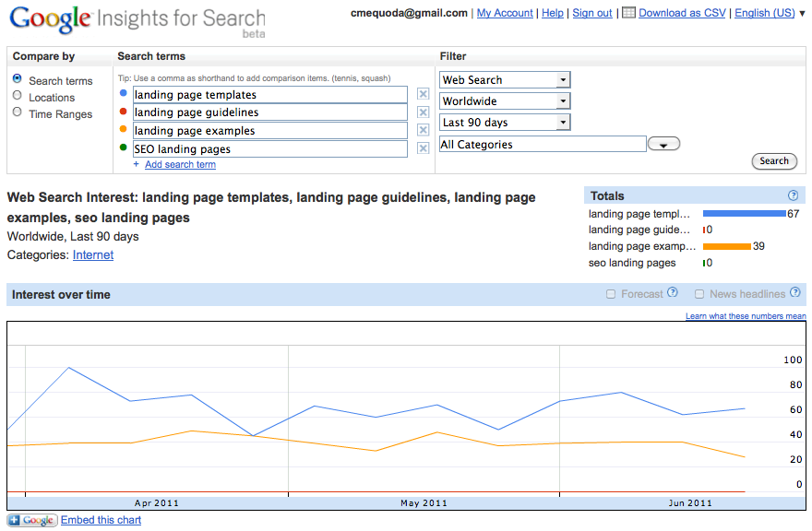Click the Search button

[x=773, y=161]
